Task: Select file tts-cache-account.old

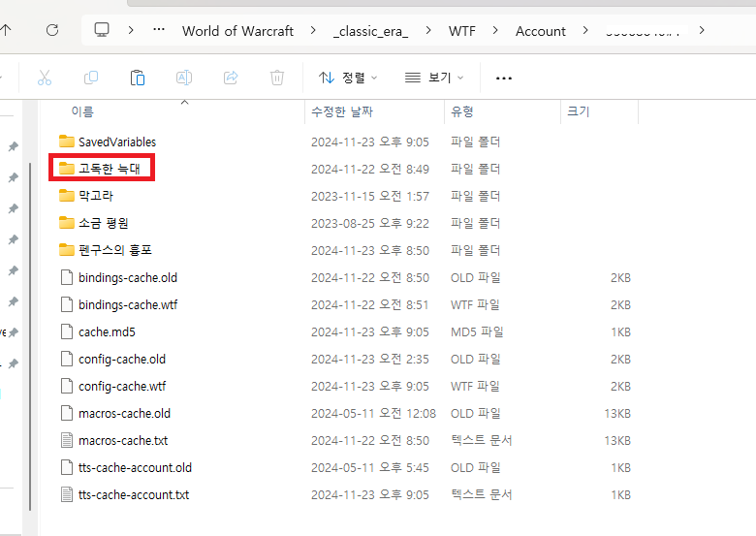Action: (x=126, y=467)
